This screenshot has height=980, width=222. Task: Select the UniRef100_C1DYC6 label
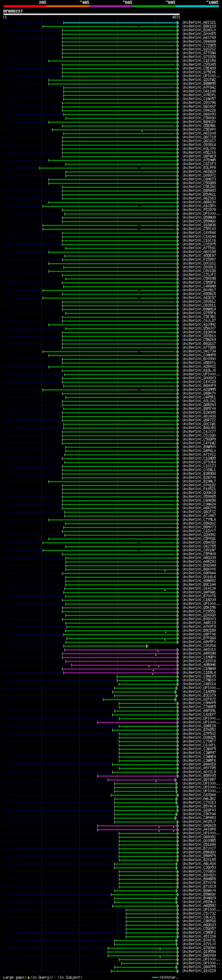click(x=199, y=661)
